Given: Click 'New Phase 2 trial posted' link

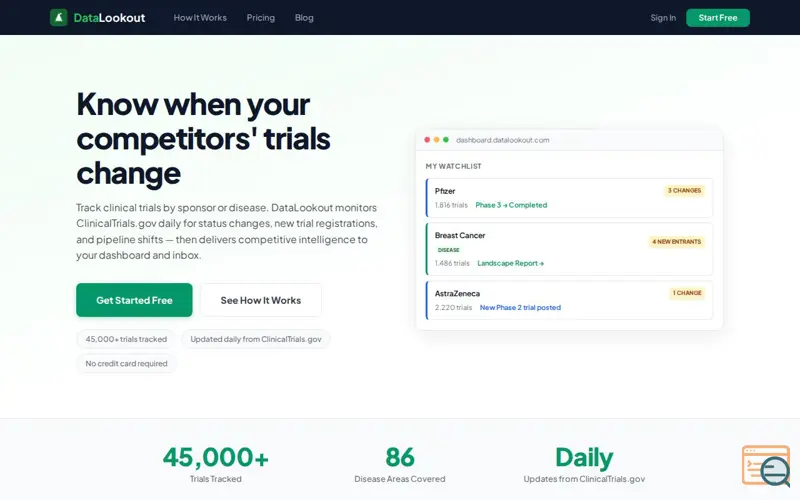Looking at the screenshot, I should 520,308.
